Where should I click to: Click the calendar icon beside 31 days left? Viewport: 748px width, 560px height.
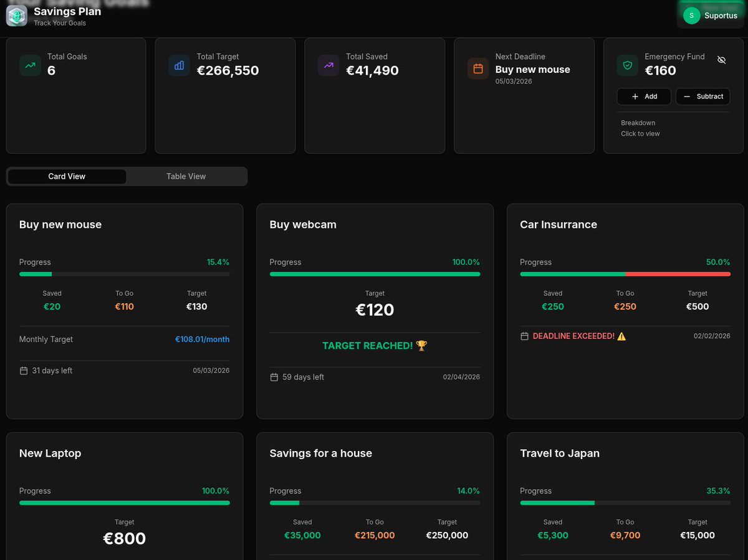coord(24,371)
